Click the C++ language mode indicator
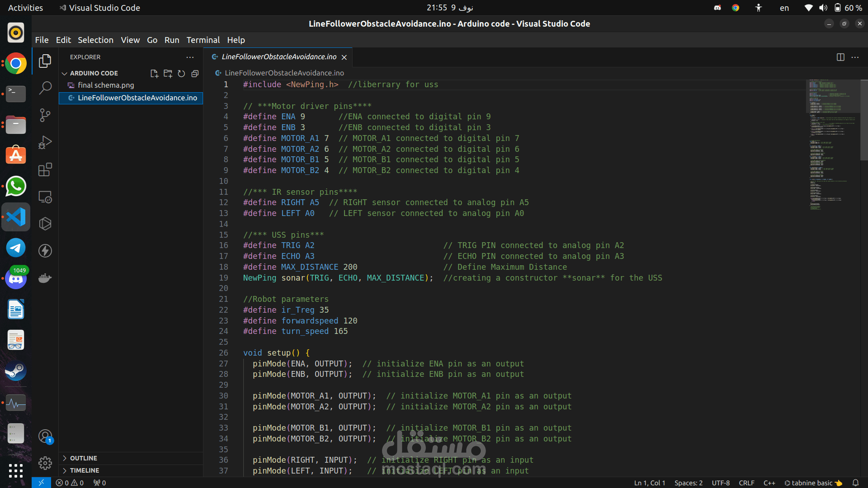Image resolution: width=868 pixels, height=488 pixels. click(x=769, y=483)
